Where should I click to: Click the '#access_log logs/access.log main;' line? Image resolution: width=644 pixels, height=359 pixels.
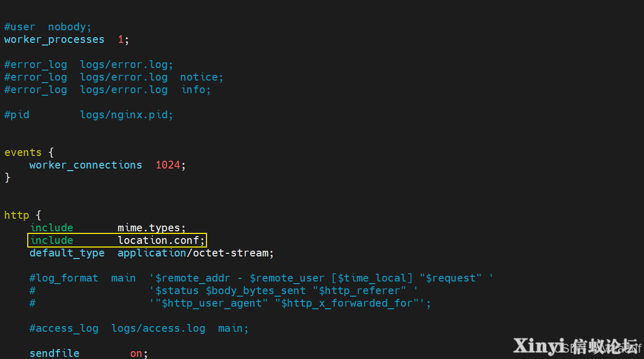pyautogui.click(x=139, y=328)
